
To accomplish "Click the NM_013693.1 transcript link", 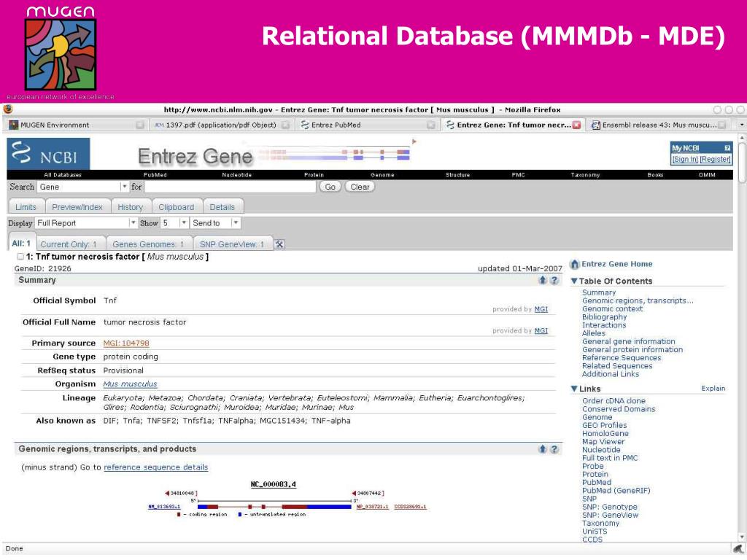I will (x=164, y=507).
